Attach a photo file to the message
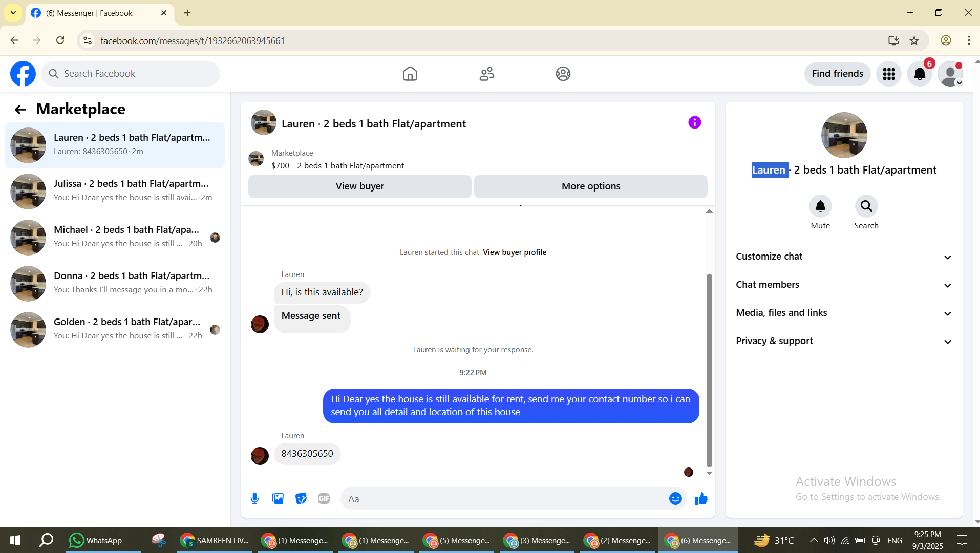The width and height of the screenshot is (980, 553). 278,499
